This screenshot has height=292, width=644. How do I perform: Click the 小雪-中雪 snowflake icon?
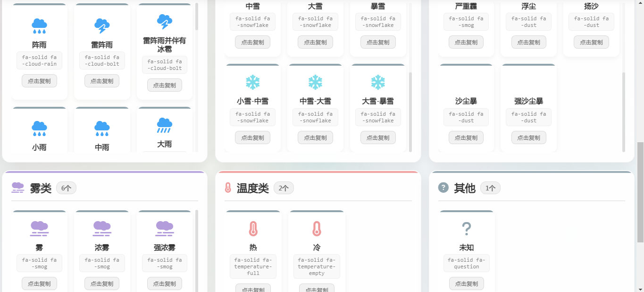pyautogui.click(x=253, y=82)
